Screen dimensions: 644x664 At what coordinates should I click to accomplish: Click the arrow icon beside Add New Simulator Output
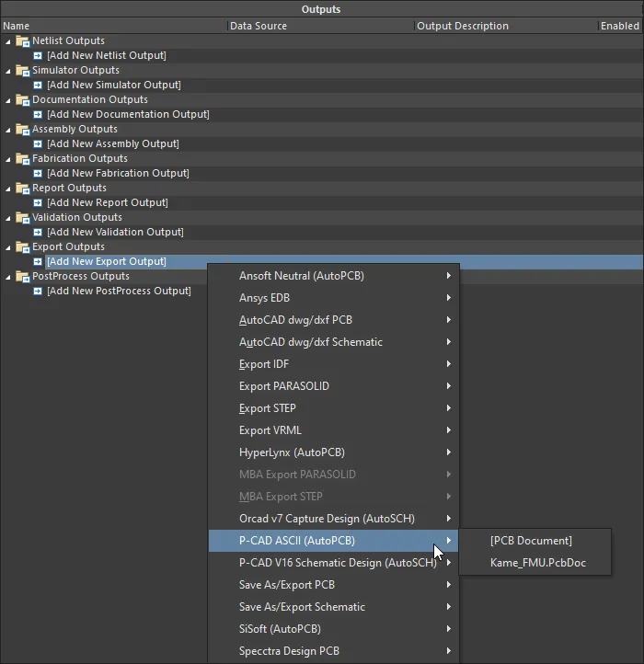(38, 86)
